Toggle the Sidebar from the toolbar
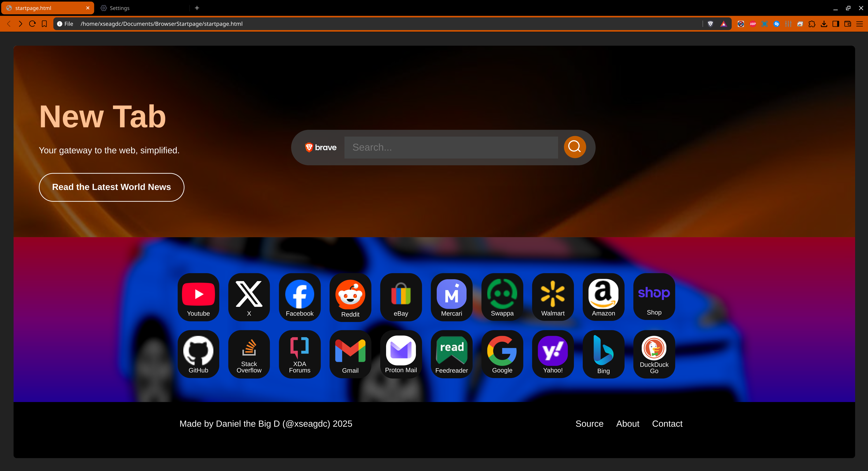 pyautogui.click(x=835, y=24)
